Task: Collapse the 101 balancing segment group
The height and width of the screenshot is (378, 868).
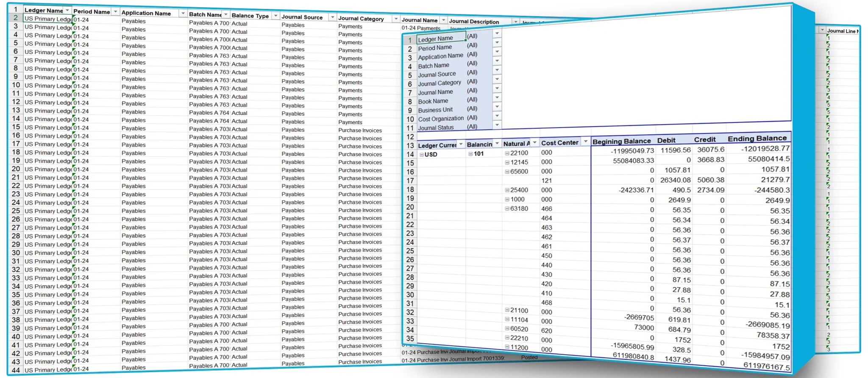Action: tap(470, 154)
